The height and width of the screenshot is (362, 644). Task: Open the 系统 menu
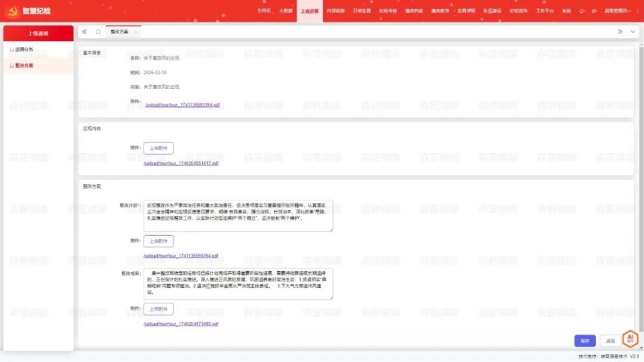click(x=567, y=11)
